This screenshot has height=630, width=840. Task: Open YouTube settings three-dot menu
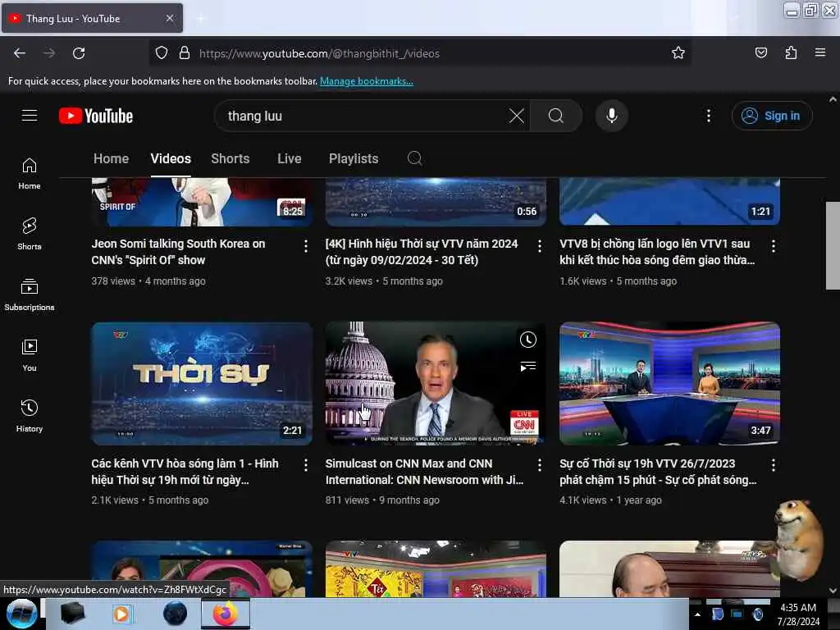click(708, 116)
